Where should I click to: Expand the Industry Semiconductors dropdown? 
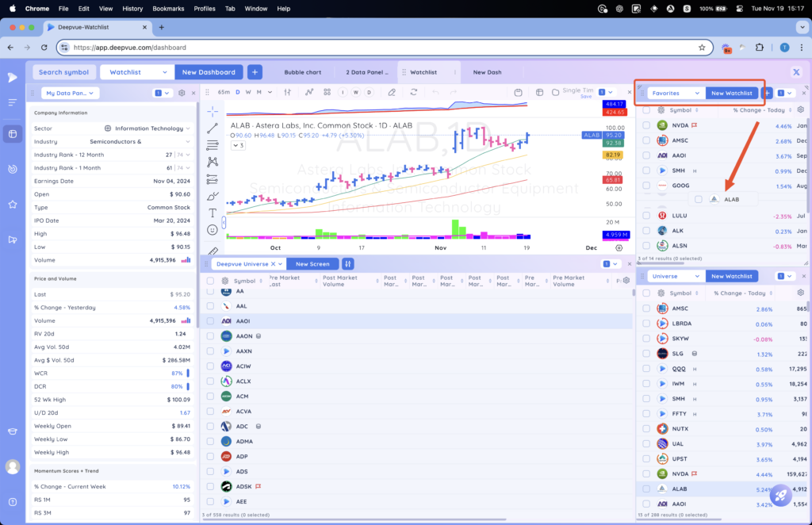(x=188, y=141)
